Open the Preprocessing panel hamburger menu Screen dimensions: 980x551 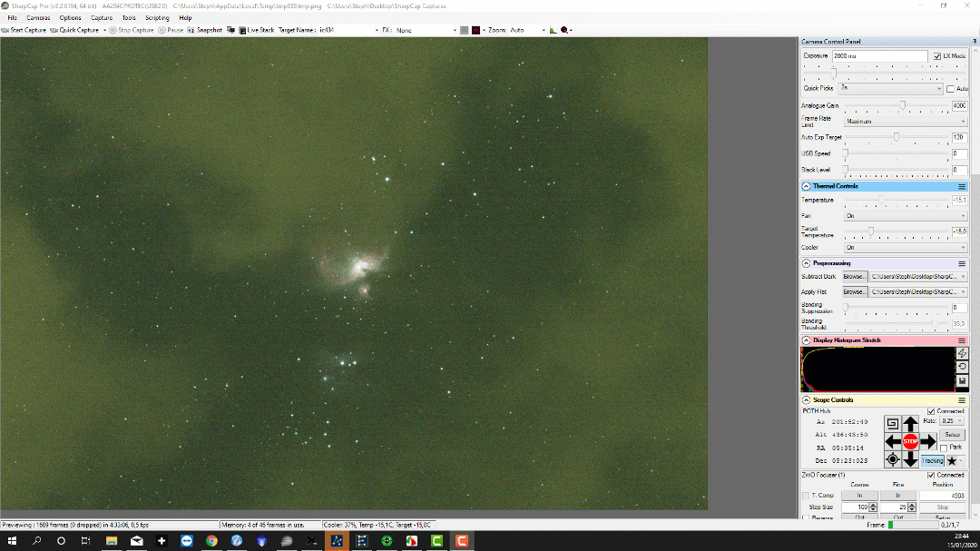tap(962, 263)
